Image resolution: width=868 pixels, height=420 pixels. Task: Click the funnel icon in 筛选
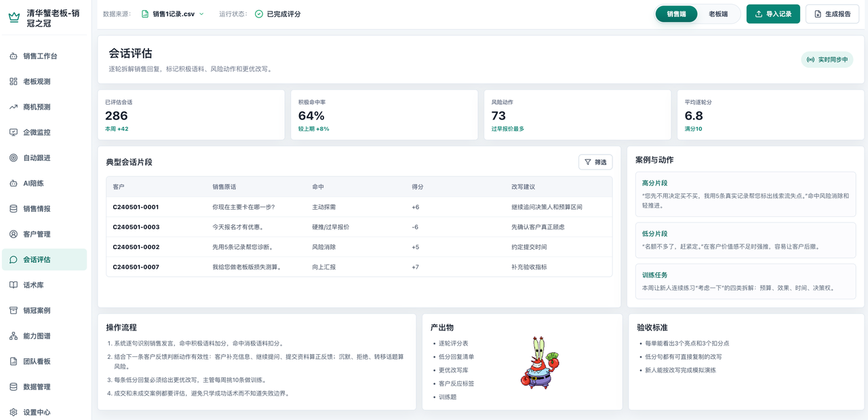(x=588, y=162)
